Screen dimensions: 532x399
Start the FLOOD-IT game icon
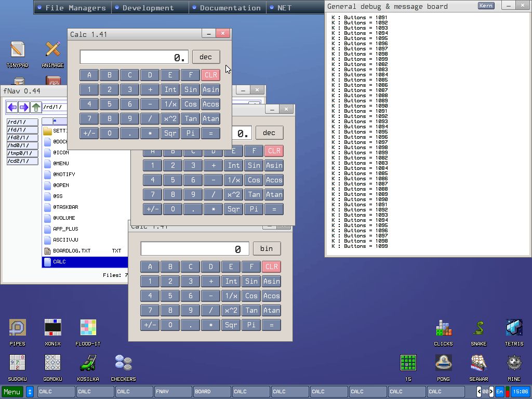click(x=88, y=328)
